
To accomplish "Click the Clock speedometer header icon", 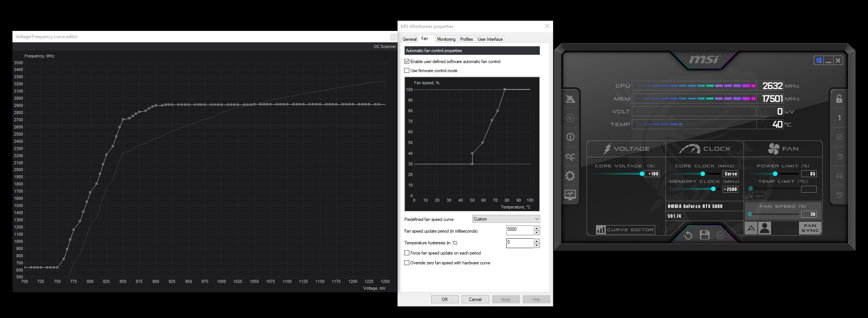I will click(690, 149).
